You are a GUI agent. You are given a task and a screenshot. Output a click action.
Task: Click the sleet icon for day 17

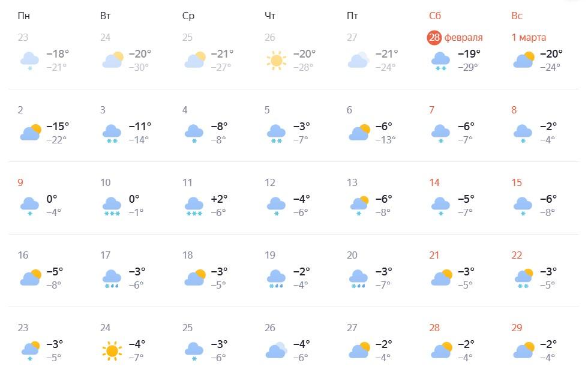[x=112, y=278]
